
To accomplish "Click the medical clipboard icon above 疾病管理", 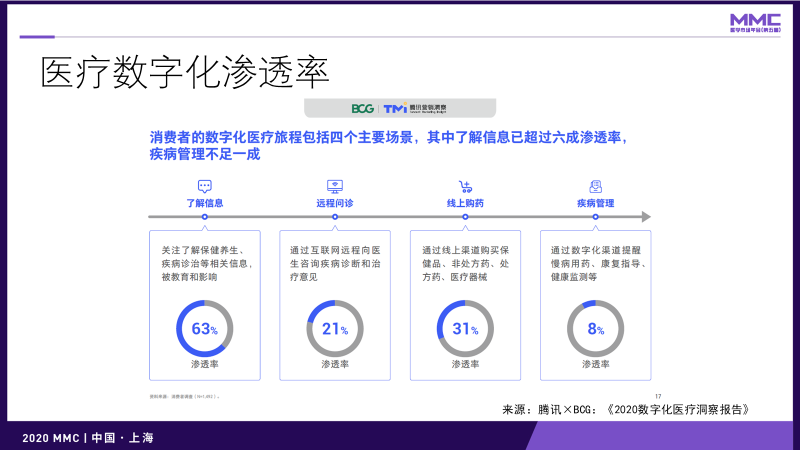I will coord(595,186).
